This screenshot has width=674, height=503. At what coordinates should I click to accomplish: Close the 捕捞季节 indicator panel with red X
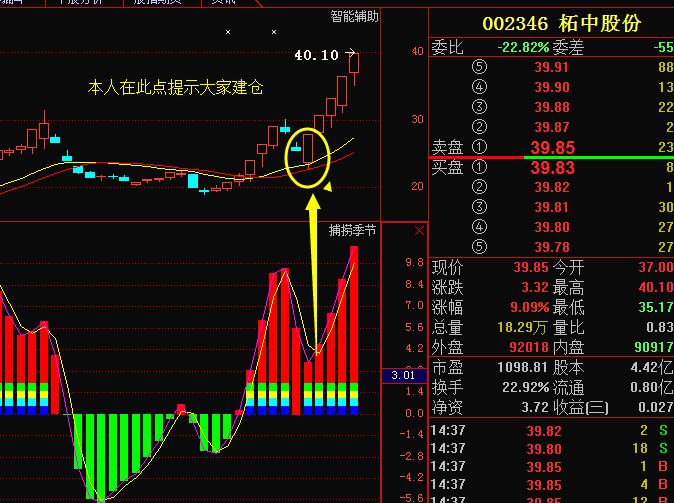(420, 231)
